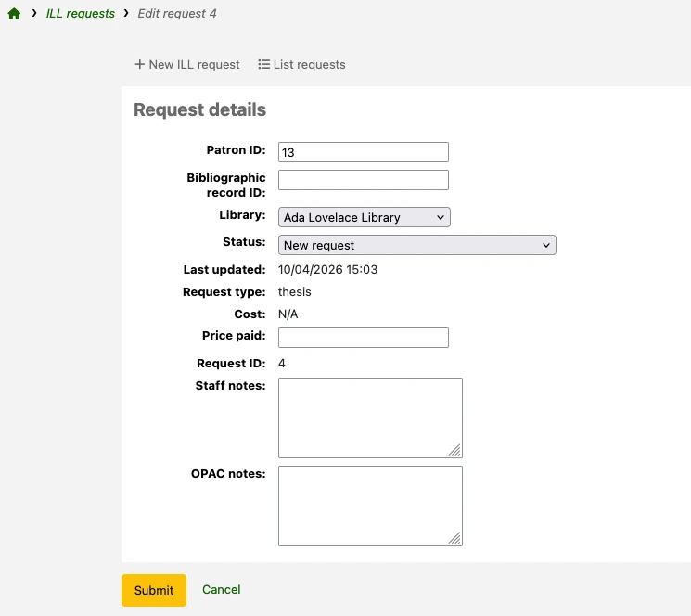Select request type value 'thesis'
This screenshot has height=616, width=691.
pyautogui.click(x=294, y=292)
